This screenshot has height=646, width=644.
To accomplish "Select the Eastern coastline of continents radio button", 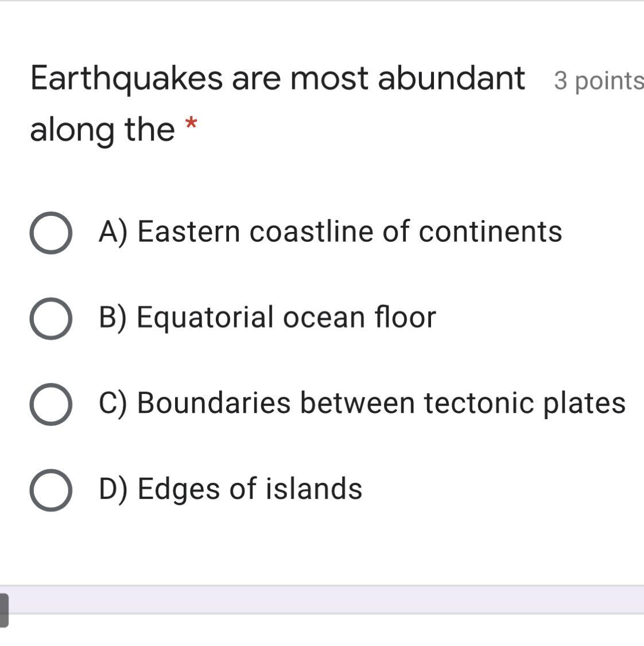I will click(51, 233).
